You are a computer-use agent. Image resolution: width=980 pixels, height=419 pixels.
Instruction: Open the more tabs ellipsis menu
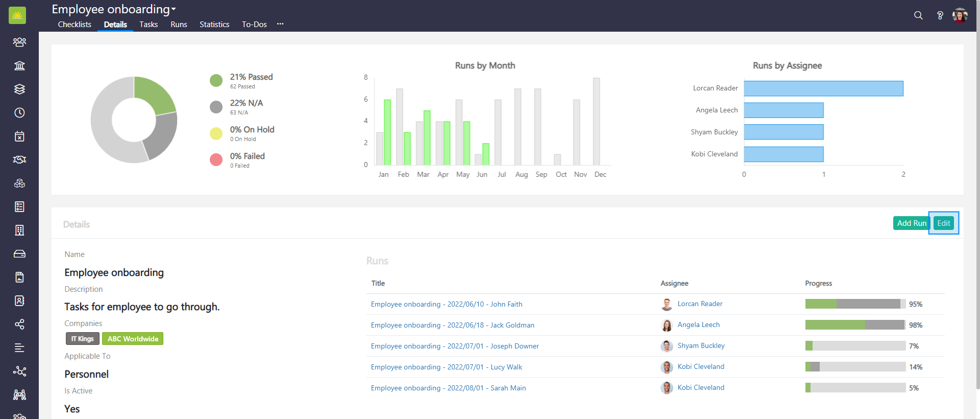coord(280,24)
